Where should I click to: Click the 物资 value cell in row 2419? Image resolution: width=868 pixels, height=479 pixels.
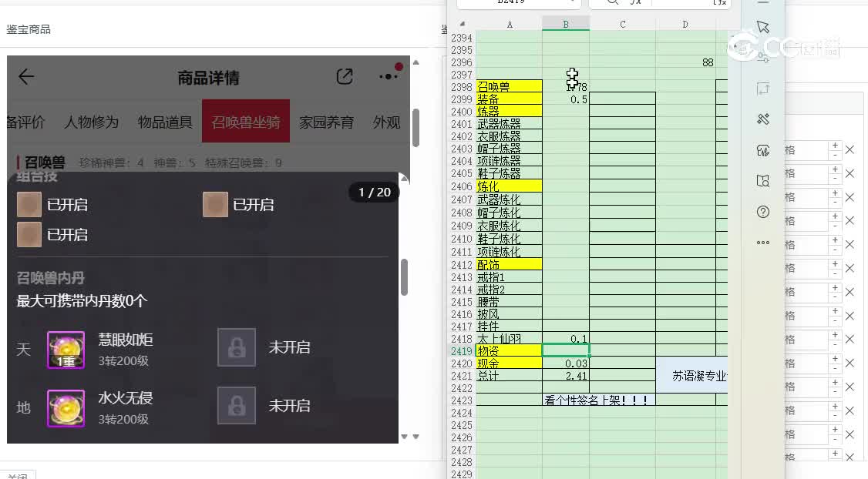click(565, 350)
